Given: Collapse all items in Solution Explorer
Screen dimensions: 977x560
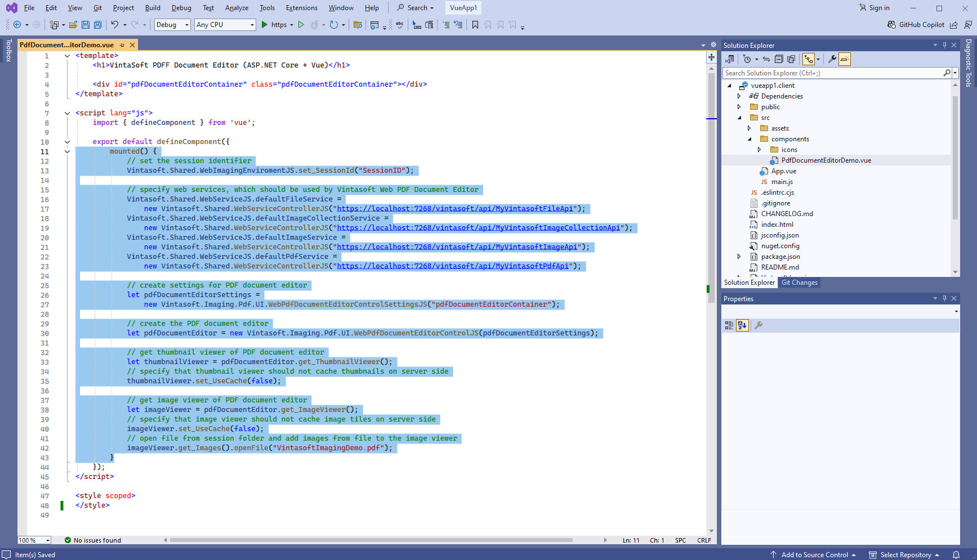Looking at the screenshot, I should coord(779,59).
